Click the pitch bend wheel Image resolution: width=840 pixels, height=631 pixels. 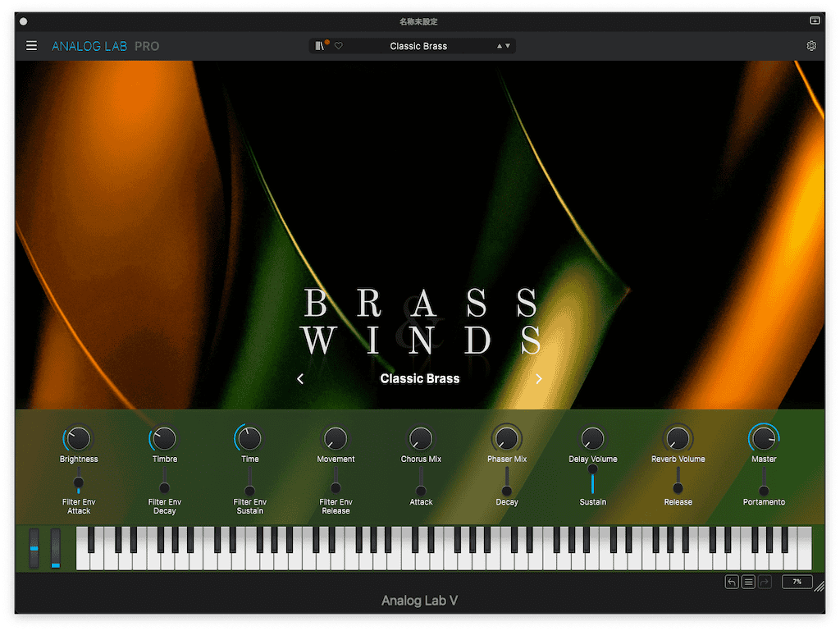point(34,548)
